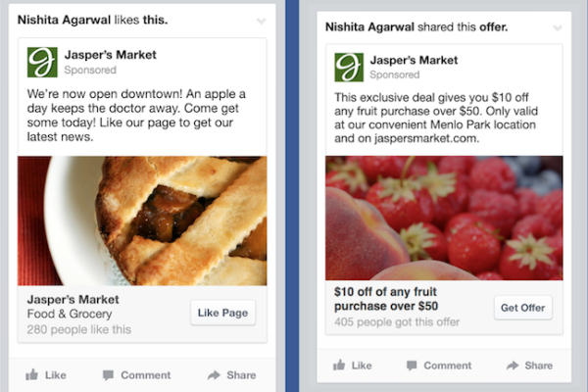Click "280 people like this" text
The height and width of the screenshot is (392, 588).
[79, 329]
